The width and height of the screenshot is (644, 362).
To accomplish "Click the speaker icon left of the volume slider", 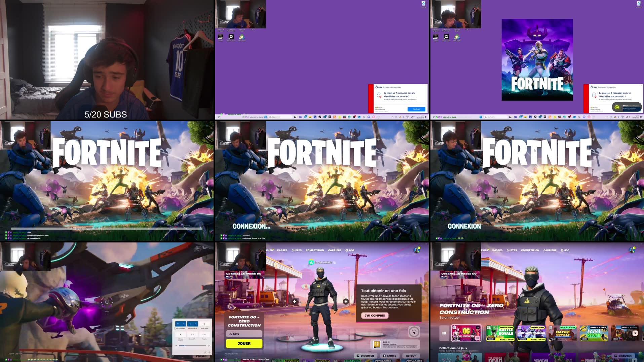I will (x=176, y=345).
